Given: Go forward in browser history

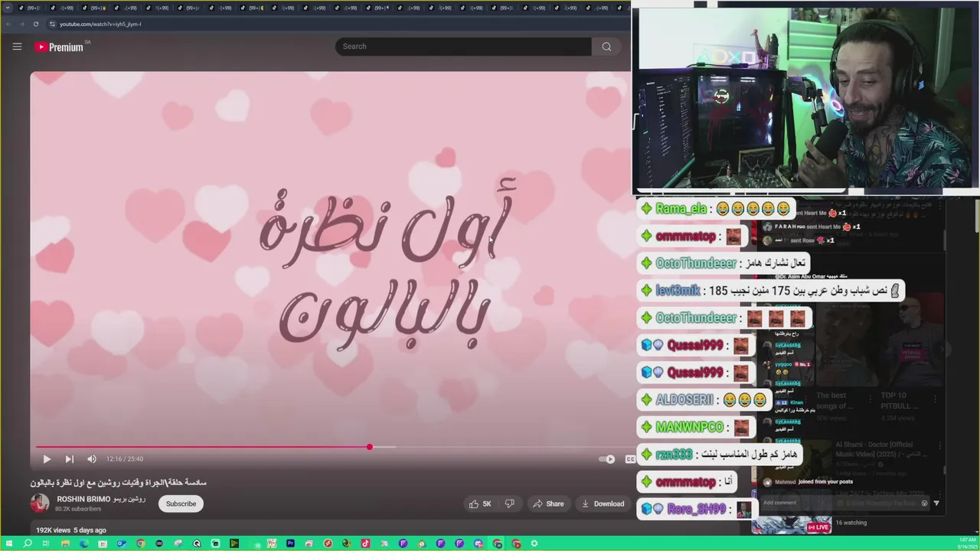Looking at the screenshot, I should (21, 24).
